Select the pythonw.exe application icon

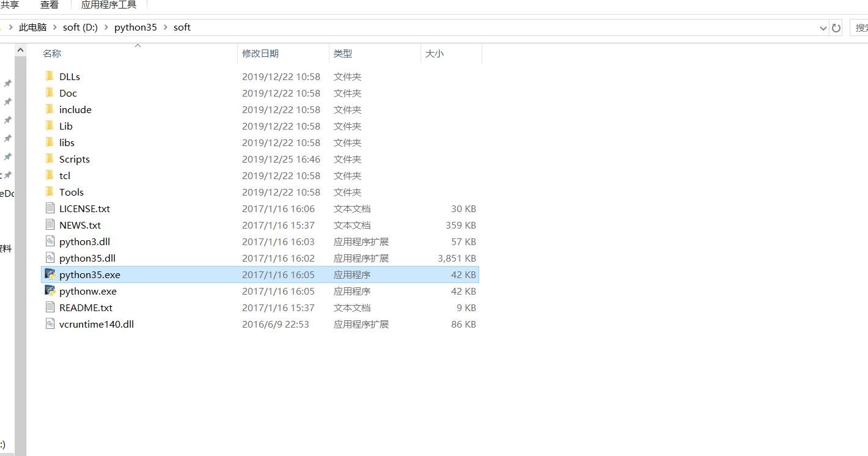[51, 291]
